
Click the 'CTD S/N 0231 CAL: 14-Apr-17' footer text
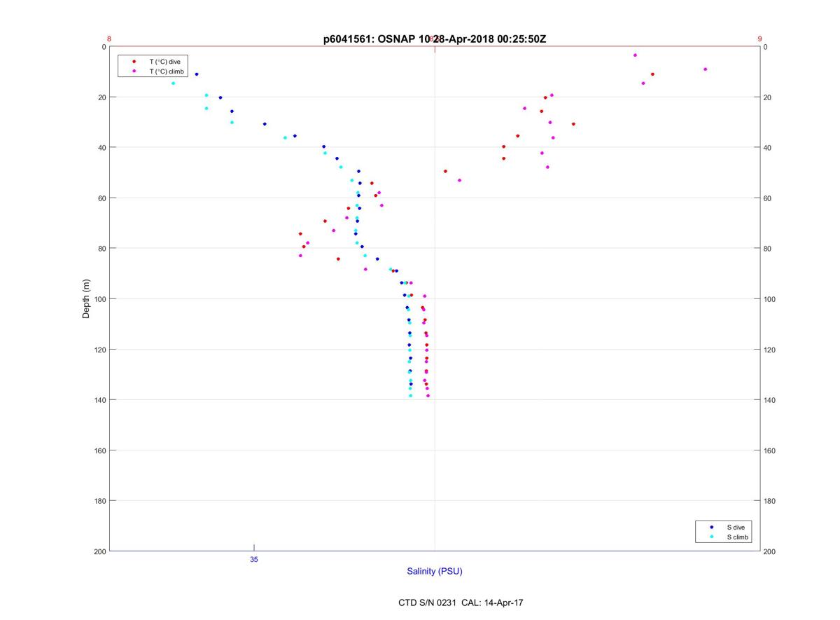(460, 602)
